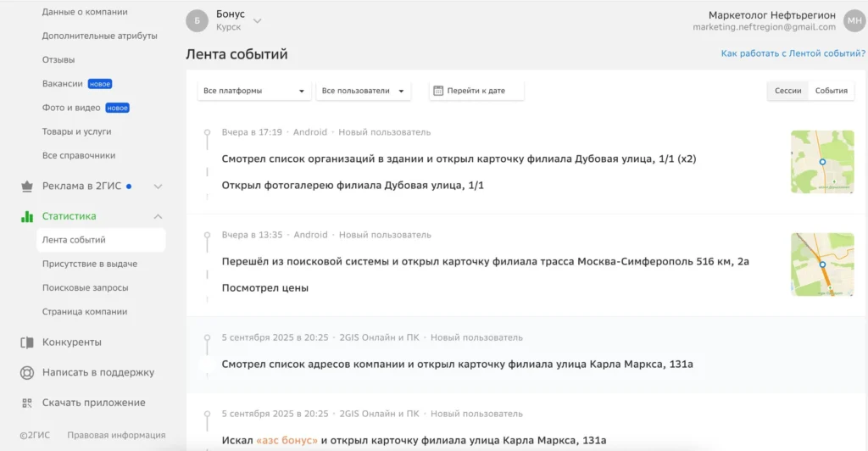Click the ©2ГИС footer link
The image size is (868, 451).
(34, 436)
